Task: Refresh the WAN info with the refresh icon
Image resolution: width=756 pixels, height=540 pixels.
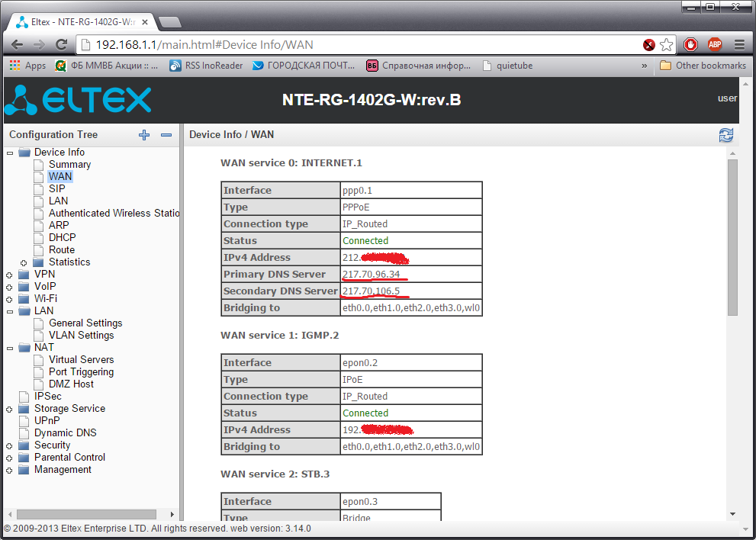Action: [x=725, y=135]
